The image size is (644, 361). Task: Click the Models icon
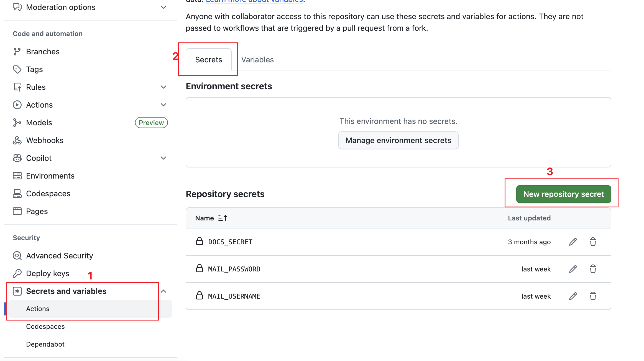[17, 122]
